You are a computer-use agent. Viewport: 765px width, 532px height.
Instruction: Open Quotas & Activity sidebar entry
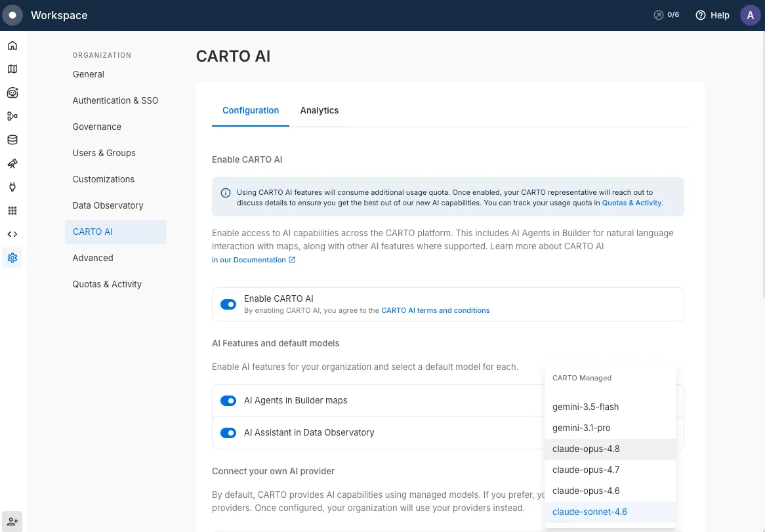coord(115,284)
